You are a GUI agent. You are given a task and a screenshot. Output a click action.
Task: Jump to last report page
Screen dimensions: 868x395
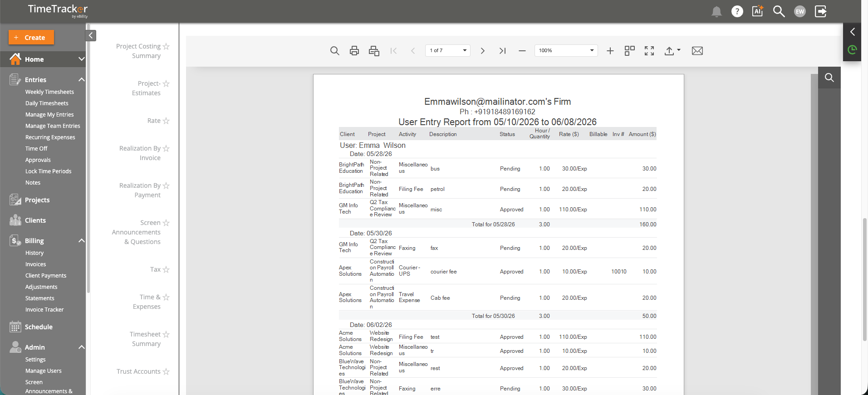[x=502, y=51]
